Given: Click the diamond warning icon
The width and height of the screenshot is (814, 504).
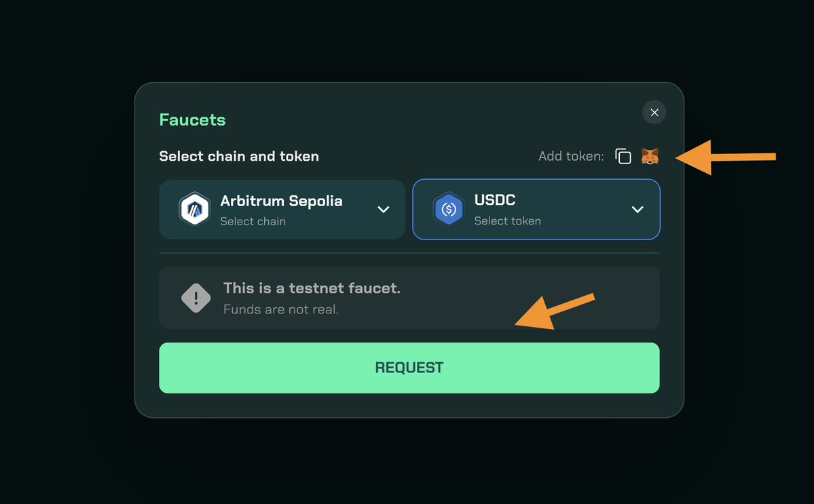Looking at the screenshot, I should pyautogui.click(x=196, y=298).
